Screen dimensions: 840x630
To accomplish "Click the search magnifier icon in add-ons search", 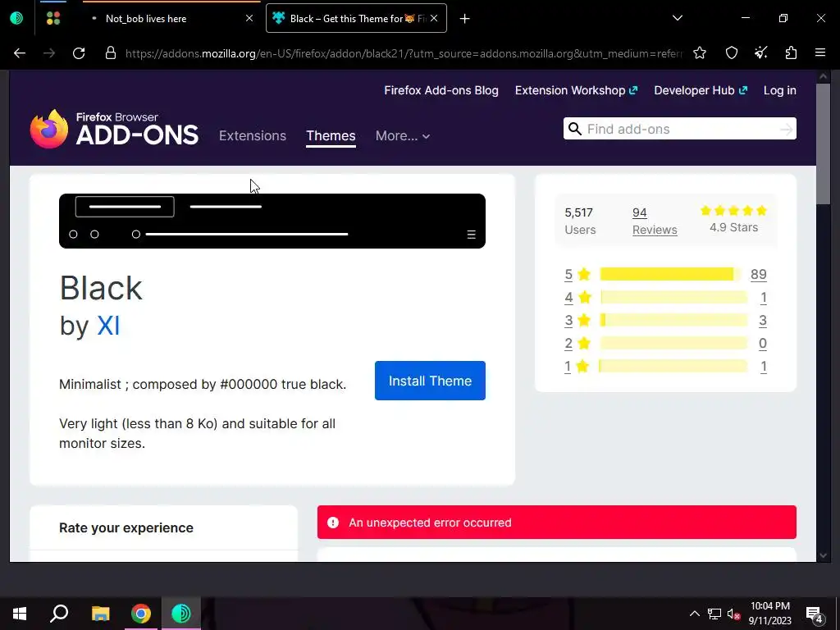I will pos(575,129).
